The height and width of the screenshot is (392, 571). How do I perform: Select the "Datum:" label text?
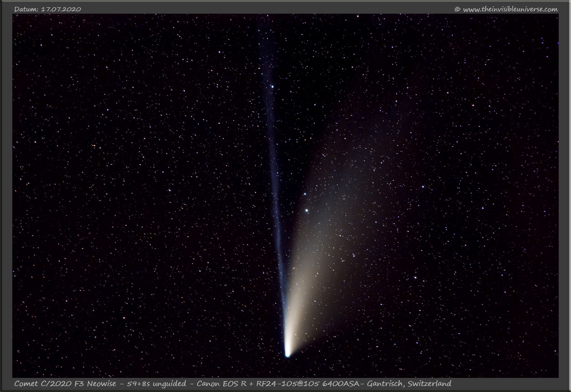(26, 9)
